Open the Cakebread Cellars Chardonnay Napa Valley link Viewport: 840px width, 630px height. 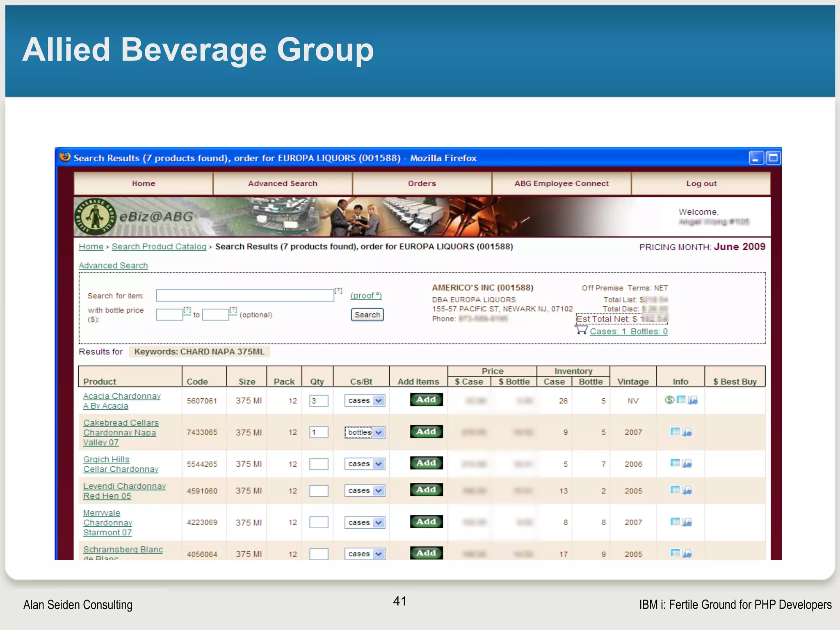click(x=121, y=432)
